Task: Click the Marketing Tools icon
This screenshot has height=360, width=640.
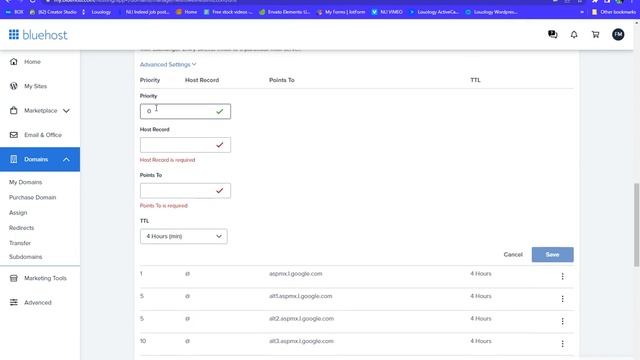Action: 13,278
